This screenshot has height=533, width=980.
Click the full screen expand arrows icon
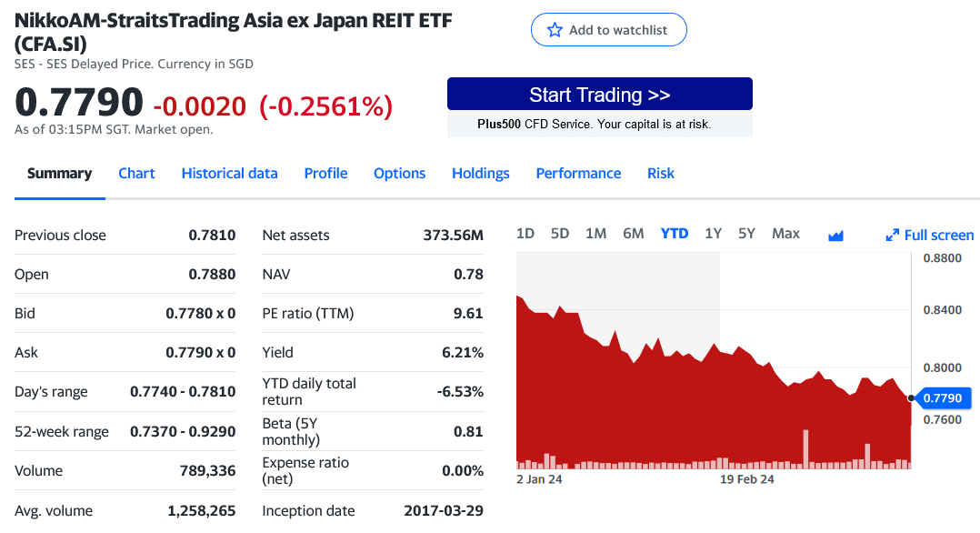pos(892,234)
